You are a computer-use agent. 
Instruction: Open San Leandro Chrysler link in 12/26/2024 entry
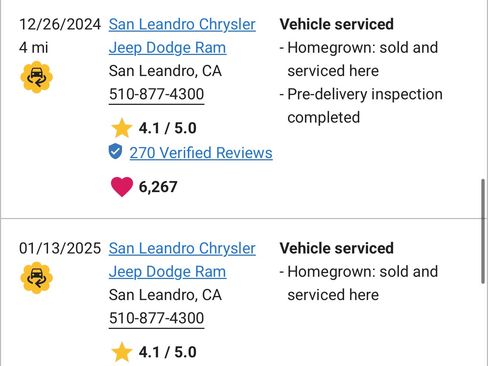pyautogui.click(x=182, y=24)
